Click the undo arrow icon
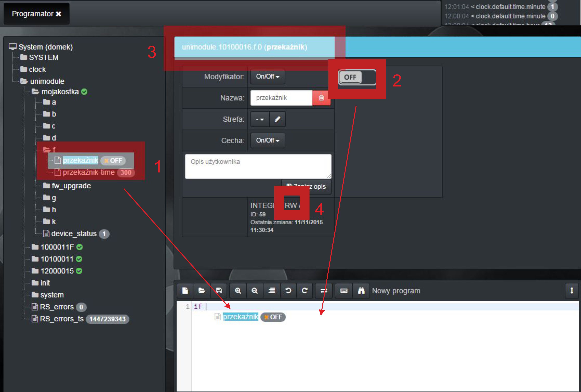Image resolution: width=581 pixels, height=392 pixels. 288,291
